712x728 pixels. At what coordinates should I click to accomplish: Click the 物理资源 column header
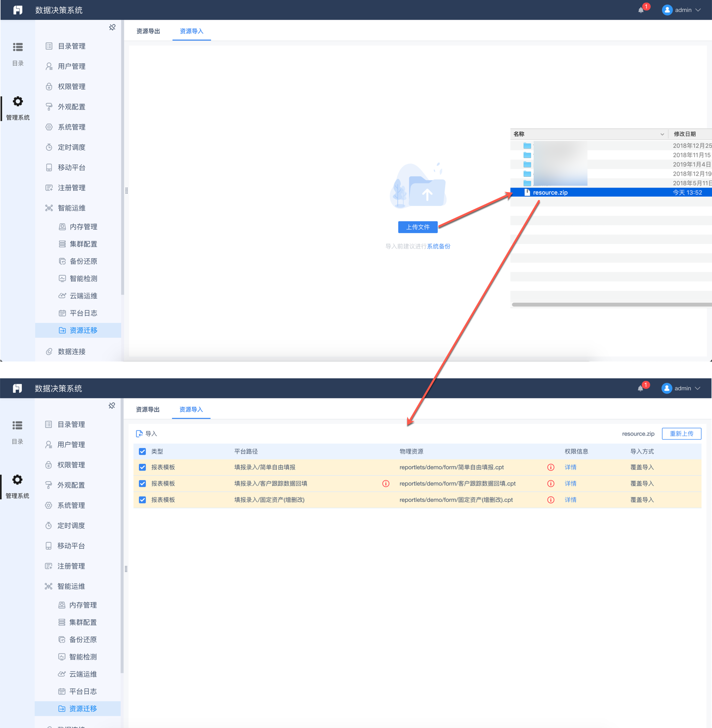point(412,451)
